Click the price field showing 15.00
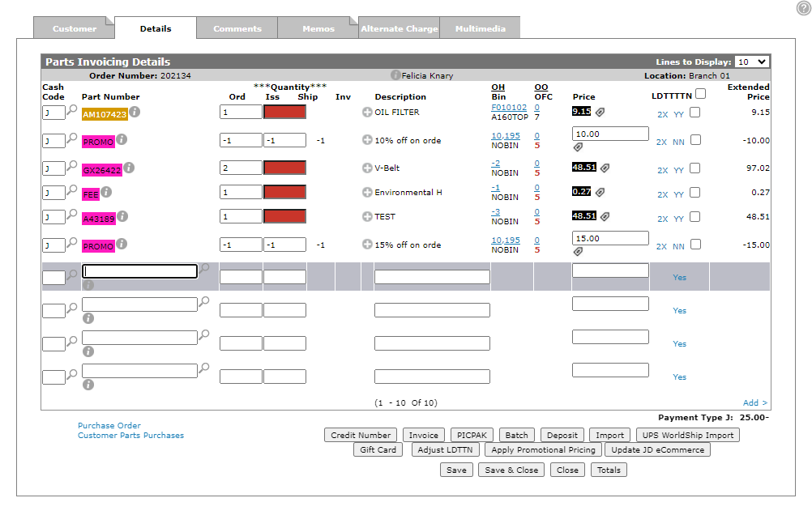This screenshot has height=532, width=812. click(x=610, y=239)
